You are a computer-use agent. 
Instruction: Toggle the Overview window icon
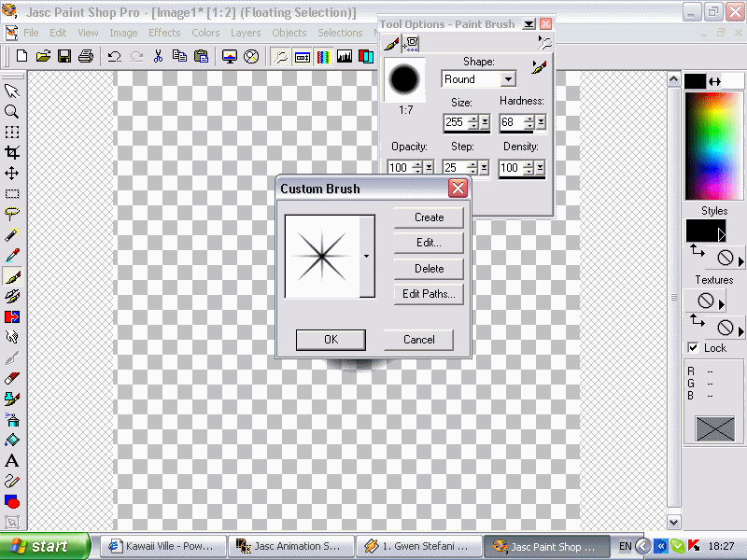pyautogui.click(x=303, y=57)
